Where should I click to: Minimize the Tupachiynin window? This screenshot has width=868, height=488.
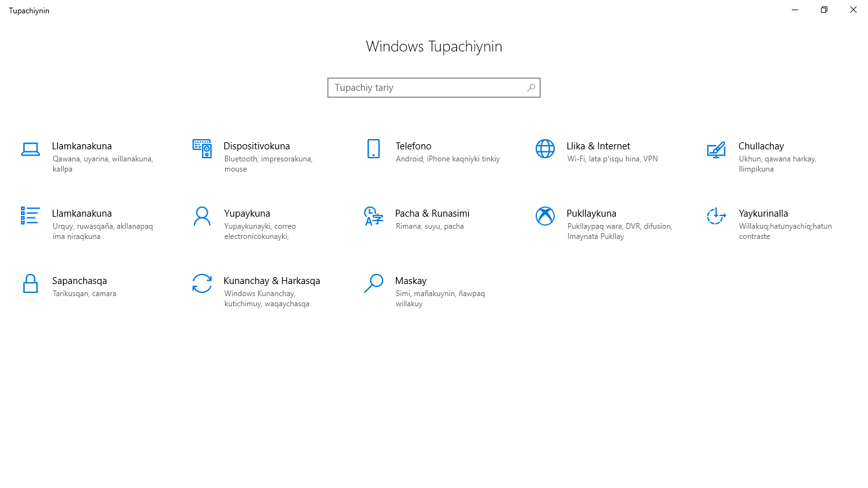(x=795, y=10)
